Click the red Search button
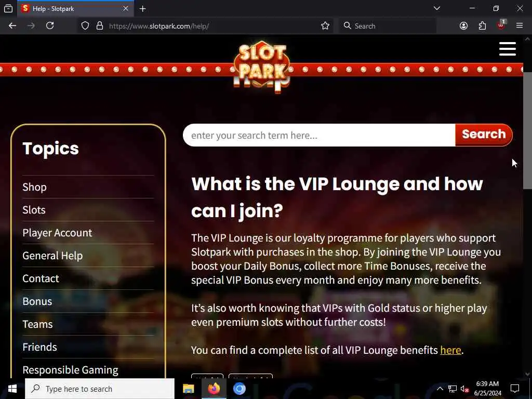Image resolution: width=532 pixels, height=399 pixels. 484,135
